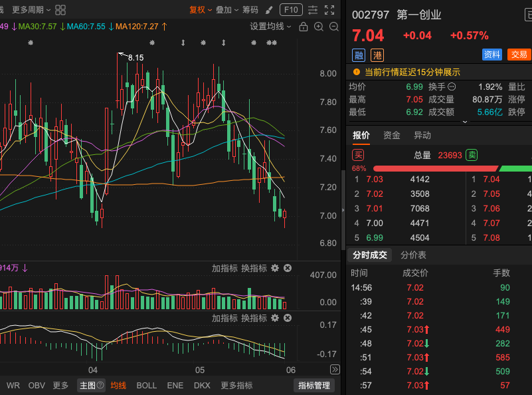Open the 交易 trade button

pyautogui.click(x=519, y=55)
